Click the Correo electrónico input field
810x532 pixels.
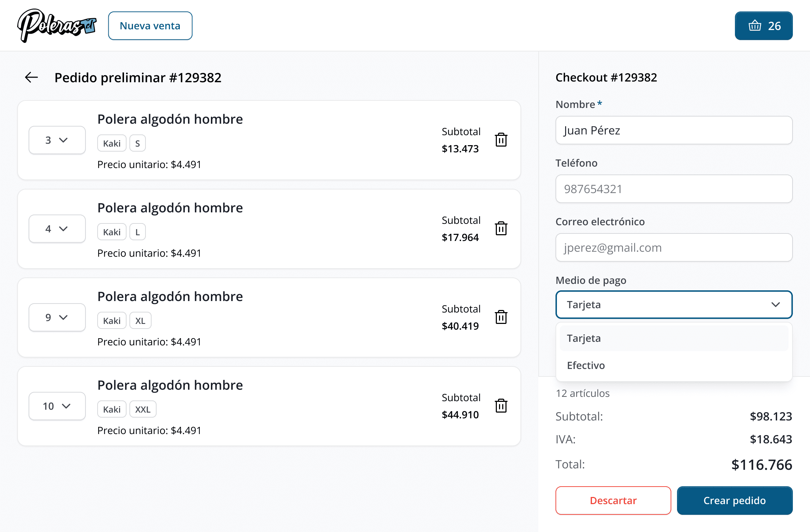674,247
